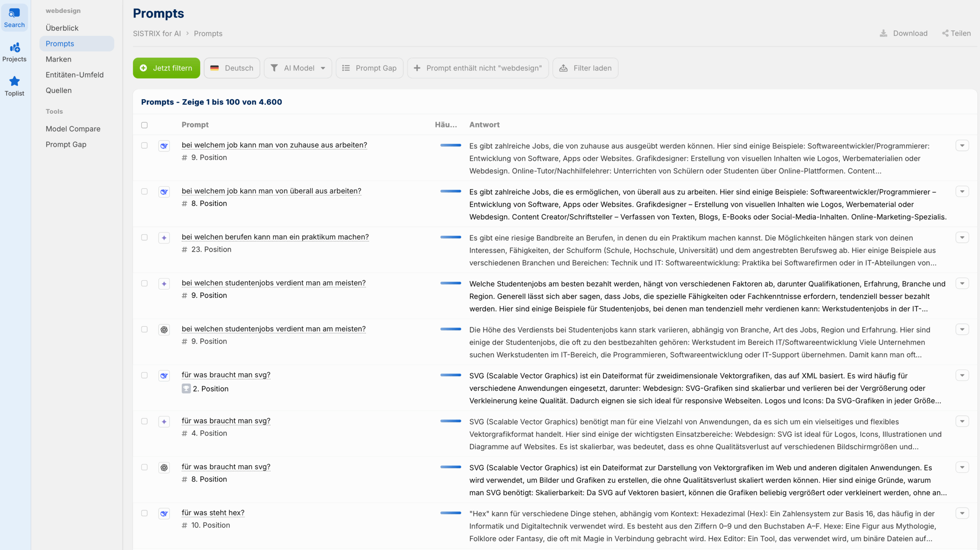Open the AI Model dropdown filter
This screenshot has width=980, height=550.
point(298,68)
